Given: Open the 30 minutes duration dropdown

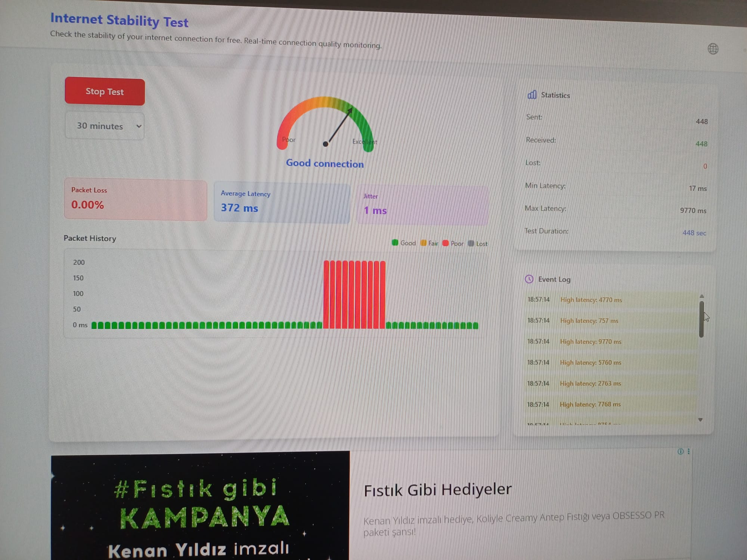Looking at the screenshot, I should coord(105,126).
